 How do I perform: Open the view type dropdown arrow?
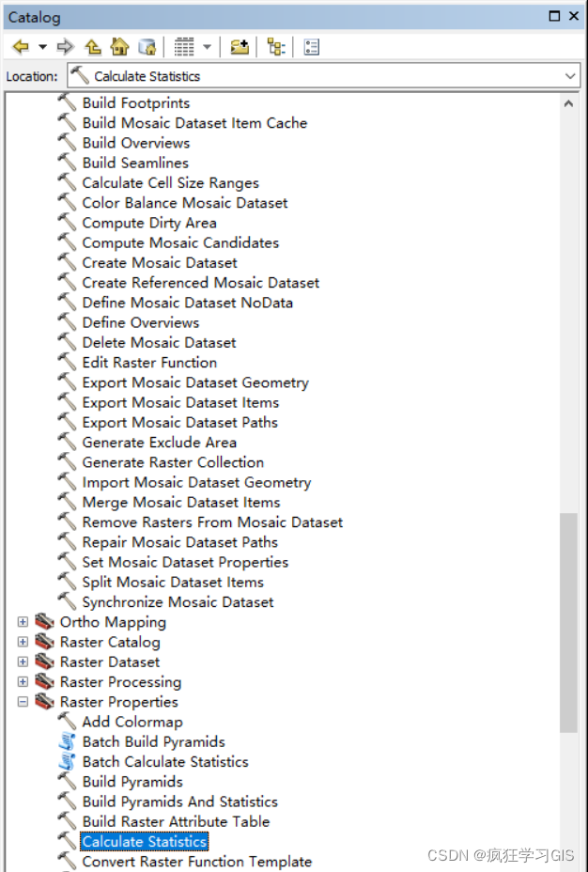(207, 47)
